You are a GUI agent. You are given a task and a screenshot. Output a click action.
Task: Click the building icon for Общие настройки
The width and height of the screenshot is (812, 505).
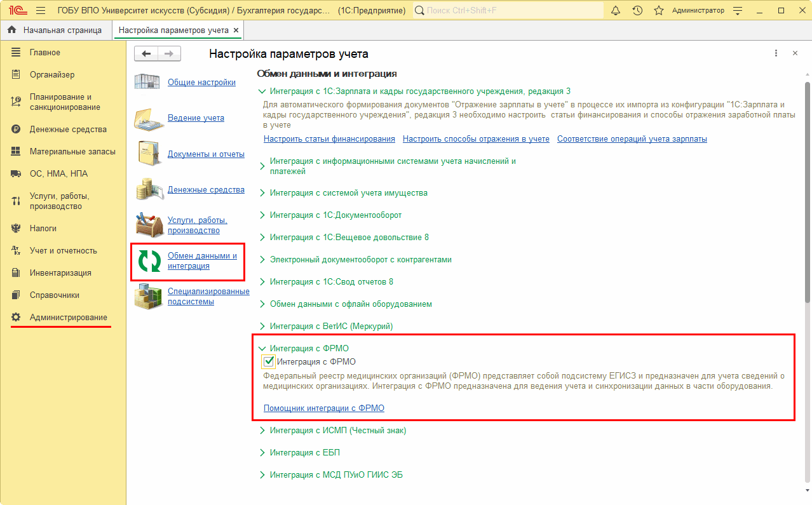click(x=149, y=82)
